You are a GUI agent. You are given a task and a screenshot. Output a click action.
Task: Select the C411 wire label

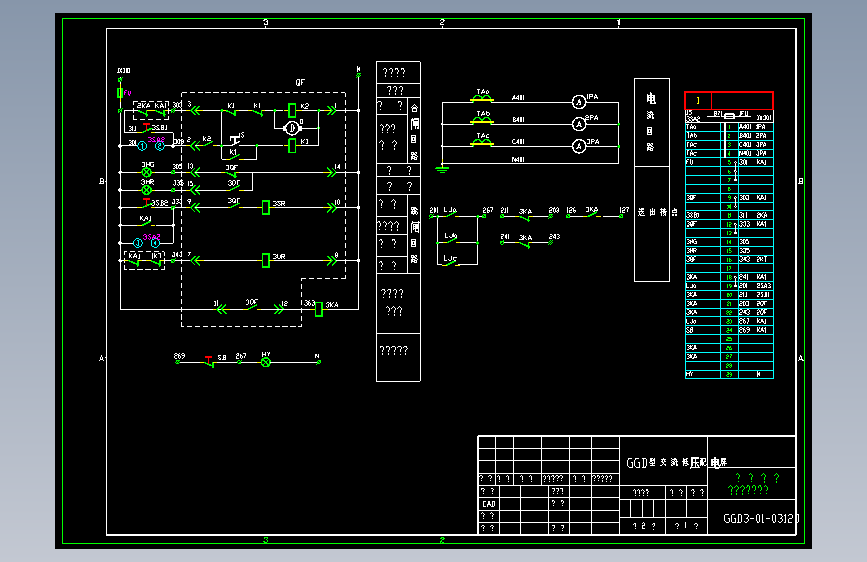(x=518, y=142)
